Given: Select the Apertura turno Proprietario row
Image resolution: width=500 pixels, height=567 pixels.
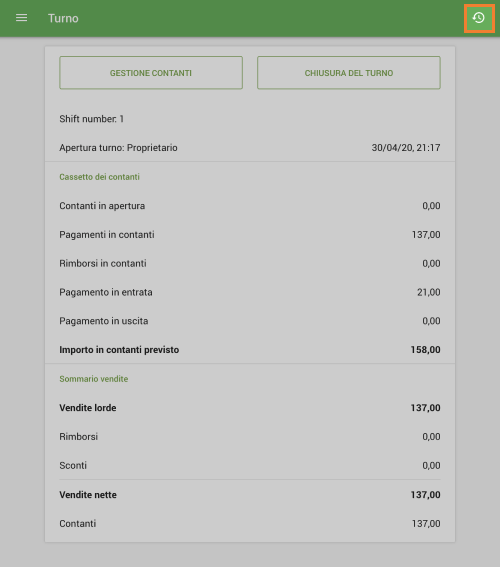Looking at the screenshot, I should pyautogui.click(x=250, y=148).
